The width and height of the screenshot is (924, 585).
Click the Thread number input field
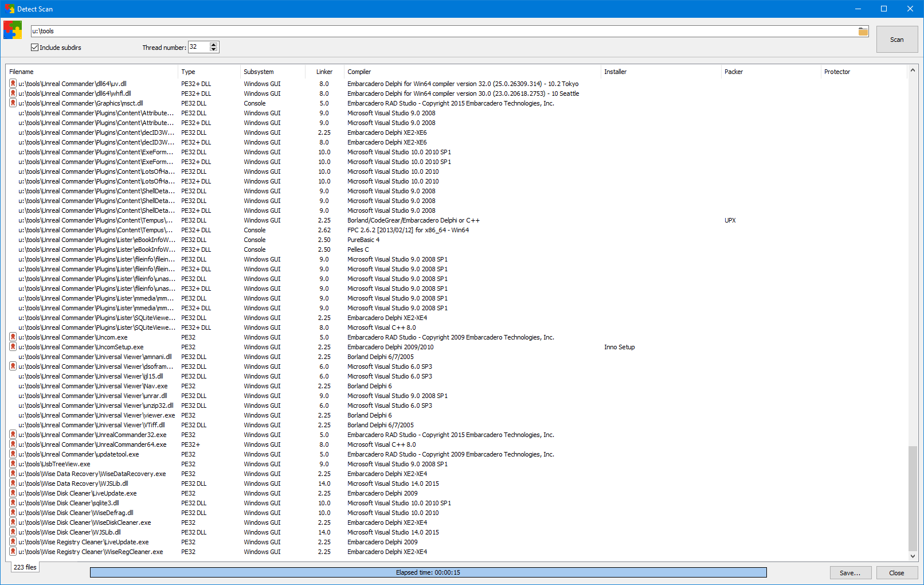tap(199, 47)
